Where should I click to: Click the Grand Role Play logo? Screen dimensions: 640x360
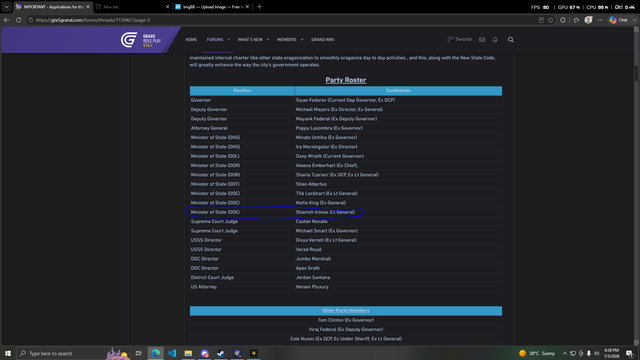click(141, 40)
